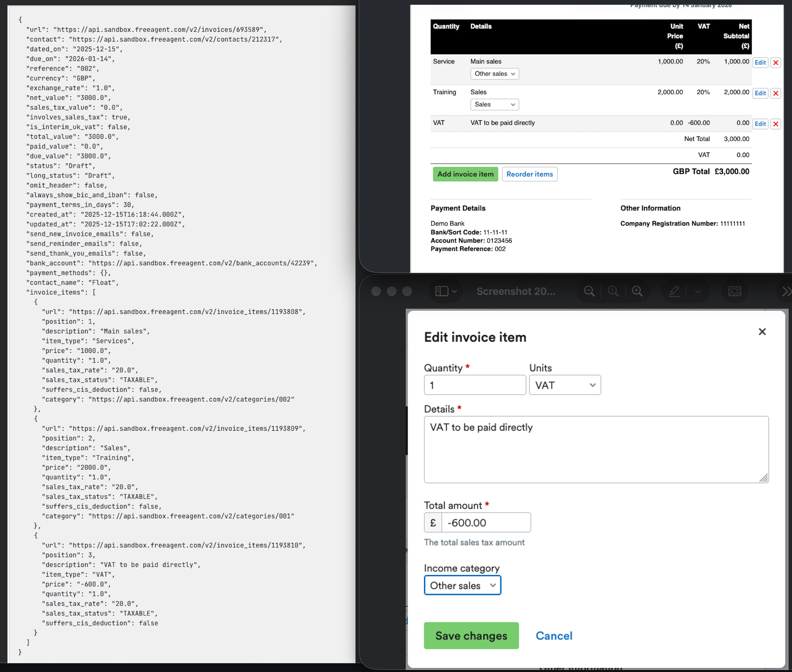Delete the VAT line with red X
This screenshot has height=672, width=792.
coord(775,124)
